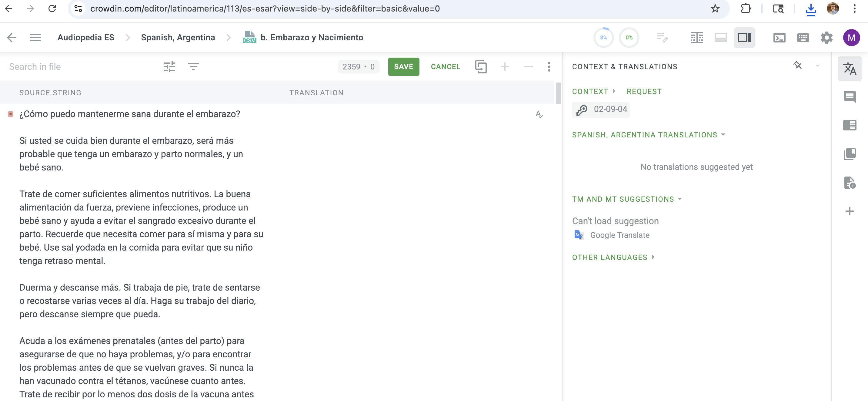
Task: Open the Context & Translations panel dropdown arrow
Action: pyautogui.click(x=817, y=66)
